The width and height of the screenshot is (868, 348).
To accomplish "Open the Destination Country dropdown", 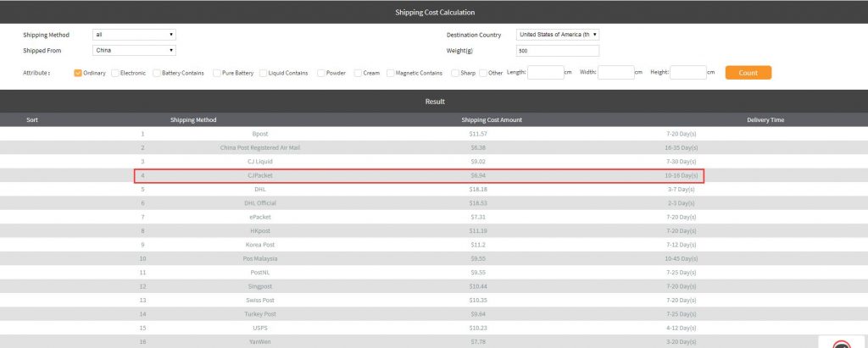I will (558, 35).
